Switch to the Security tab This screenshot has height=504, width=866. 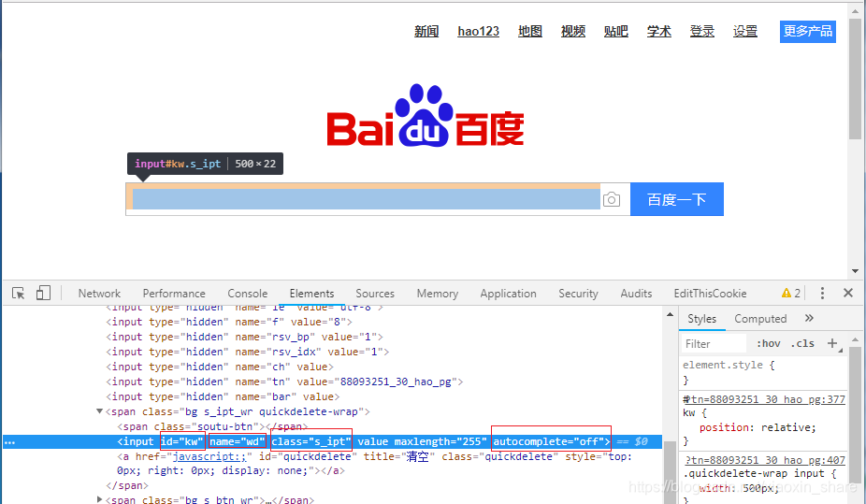point(578,294)
